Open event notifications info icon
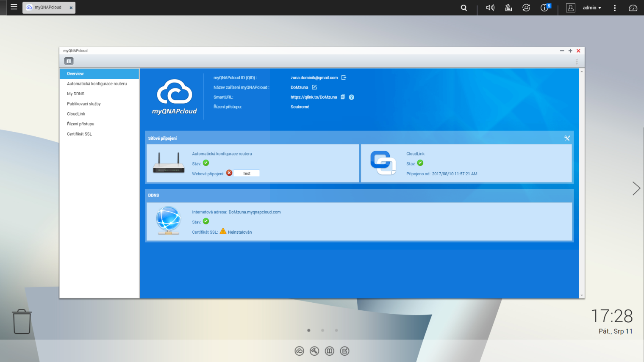Screen dimensions: 644x362 [x=545, y=8]
